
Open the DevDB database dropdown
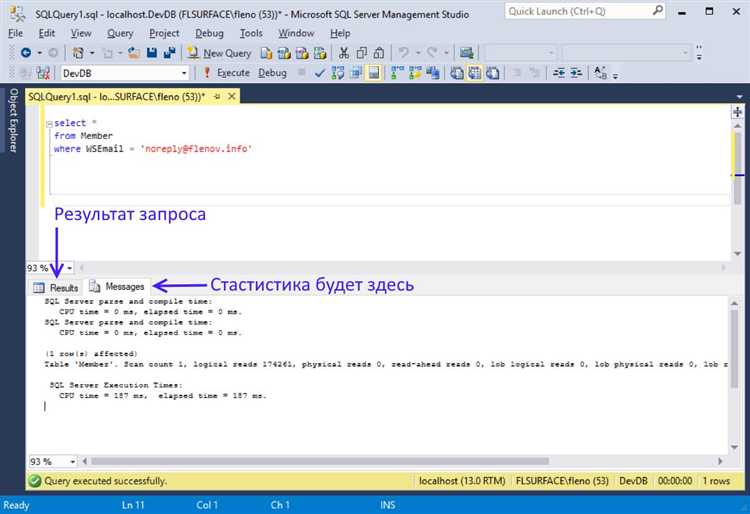pos(183,73)
